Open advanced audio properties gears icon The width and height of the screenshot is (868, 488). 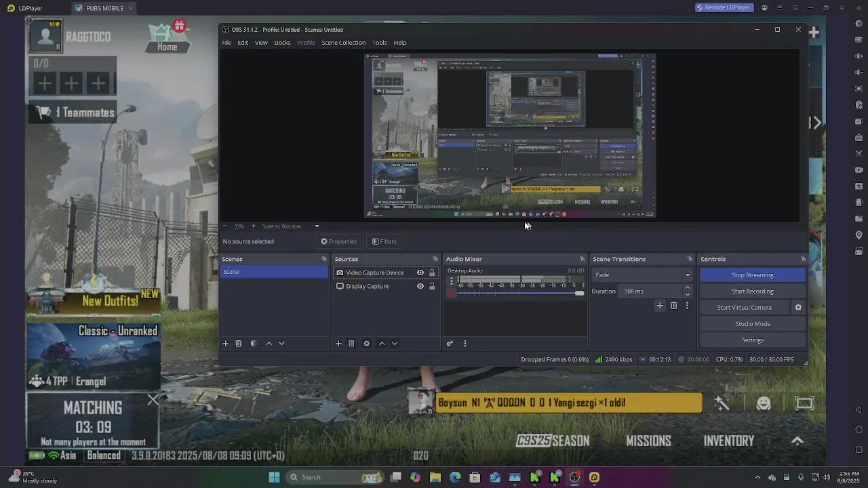click(x=450, y=344)
